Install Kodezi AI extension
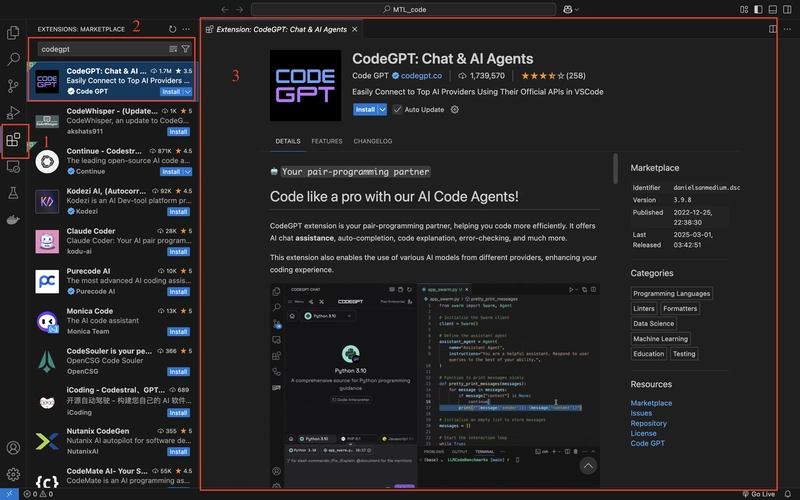The image size is (800, 500). [x=178, y=212]
